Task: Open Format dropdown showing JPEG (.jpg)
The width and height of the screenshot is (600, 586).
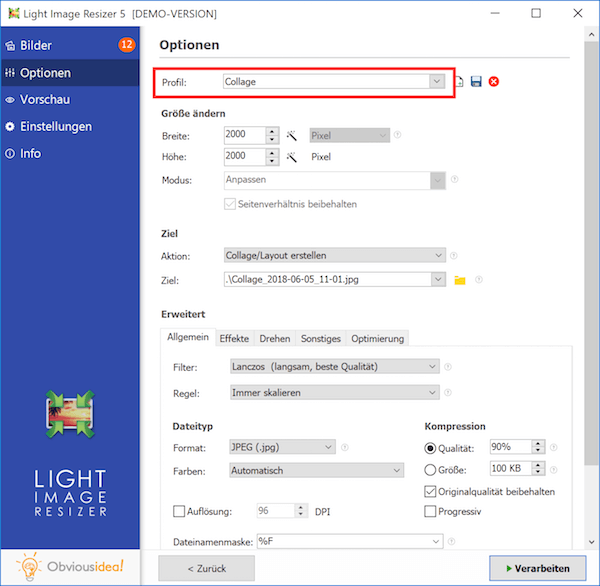Action: click(x=282, y=447)
